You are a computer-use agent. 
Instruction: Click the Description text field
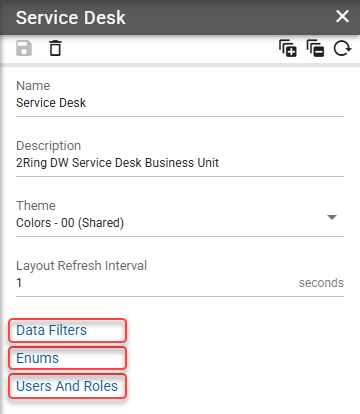(180, 163)
